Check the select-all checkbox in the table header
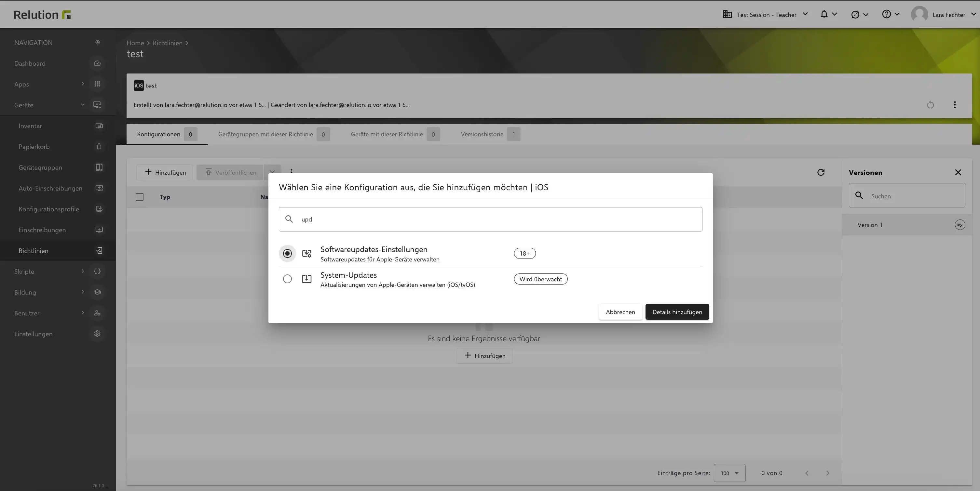The width and height of the screenshot is (980, 491). 140,197
